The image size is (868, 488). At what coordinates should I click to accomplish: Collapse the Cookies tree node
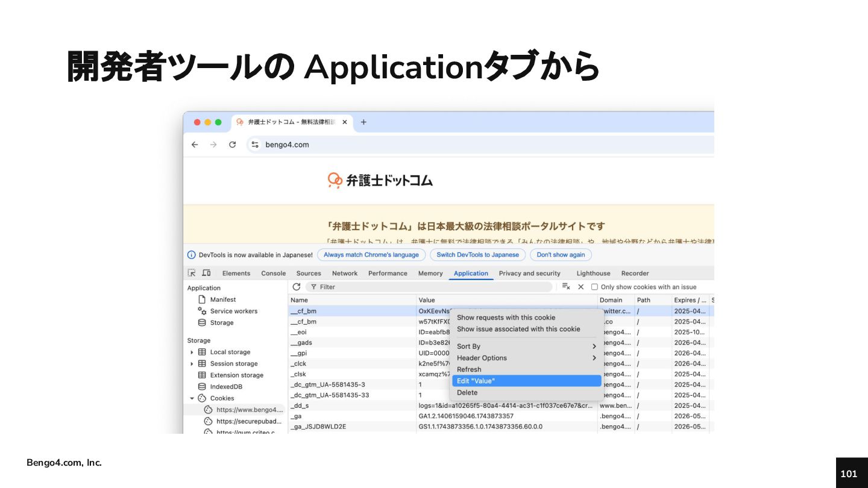[192, 398]
